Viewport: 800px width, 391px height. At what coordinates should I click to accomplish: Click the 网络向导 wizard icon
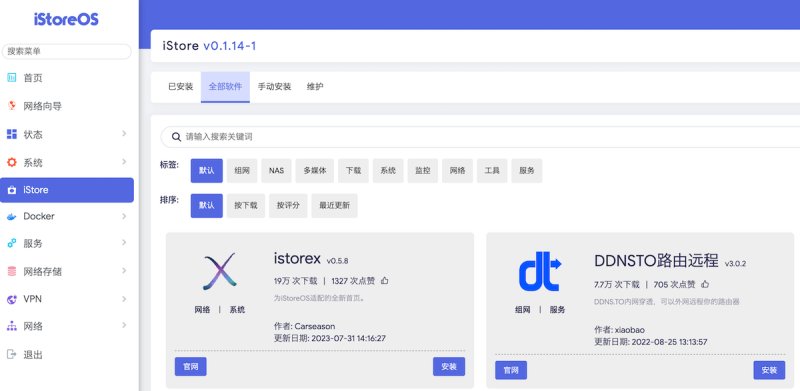pyautogui.click(x=12, y=106)
